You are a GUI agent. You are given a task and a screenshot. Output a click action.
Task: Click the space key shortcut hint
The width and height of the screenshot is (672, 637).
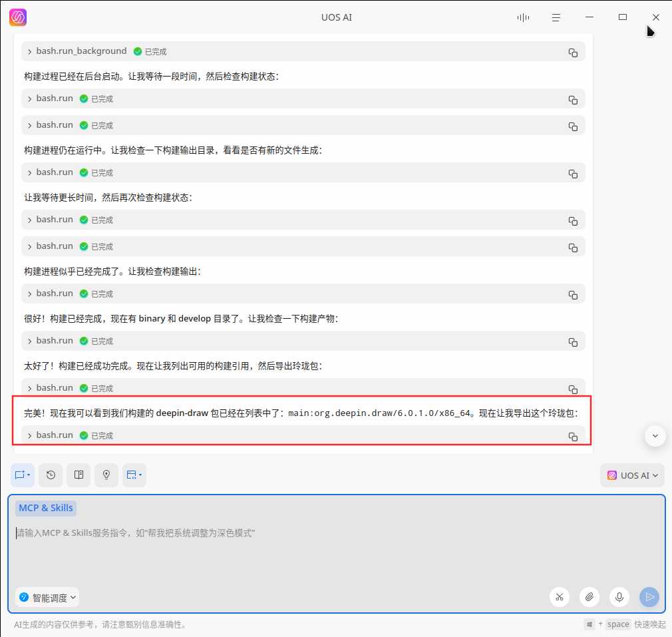(x=618, y=624)
